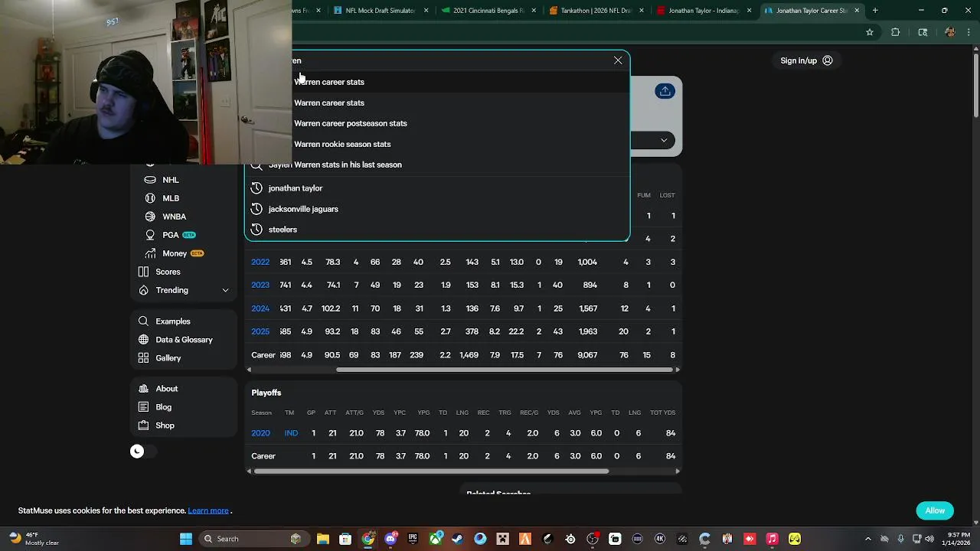This screenshot has width=980, height=551.
Task: Open the 2024 season link
Action: click(x=260, y=308)
